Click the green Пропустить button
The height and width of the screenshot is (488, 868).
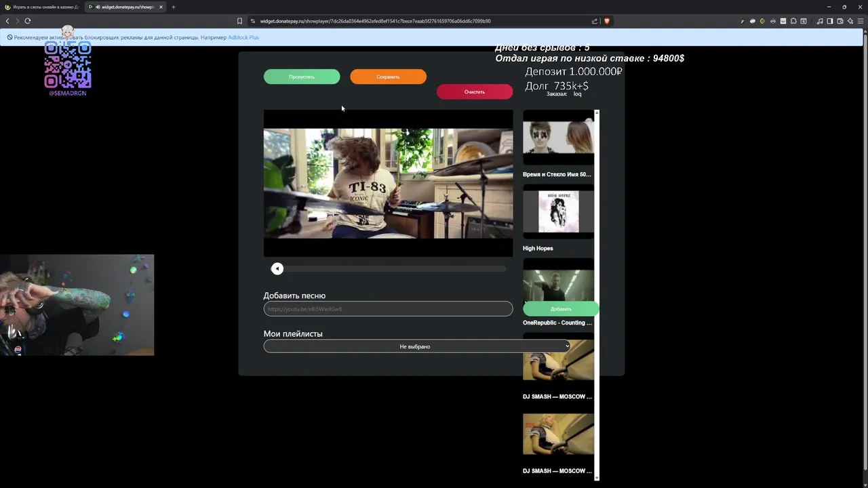pyautogui.click(x=302, y=77)
